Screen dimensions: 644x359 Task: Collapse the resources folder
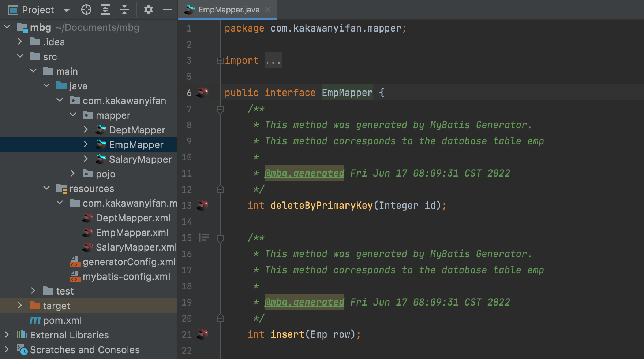[46, 188]
